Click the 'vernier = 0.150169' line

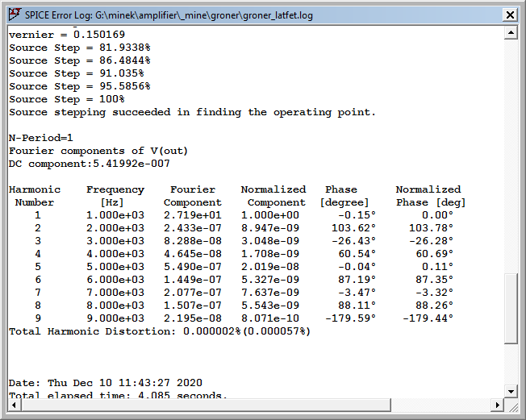[x=67, y=35]
